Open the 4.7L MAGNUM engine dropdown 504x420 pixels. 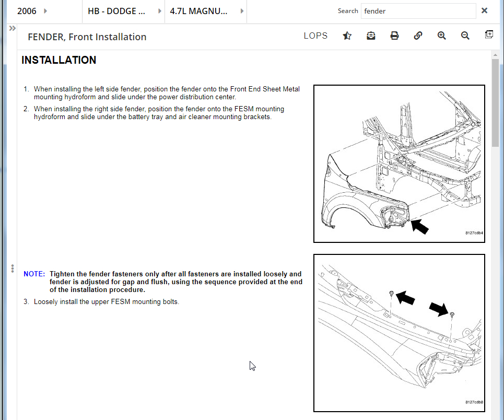(x=206, y=11)
